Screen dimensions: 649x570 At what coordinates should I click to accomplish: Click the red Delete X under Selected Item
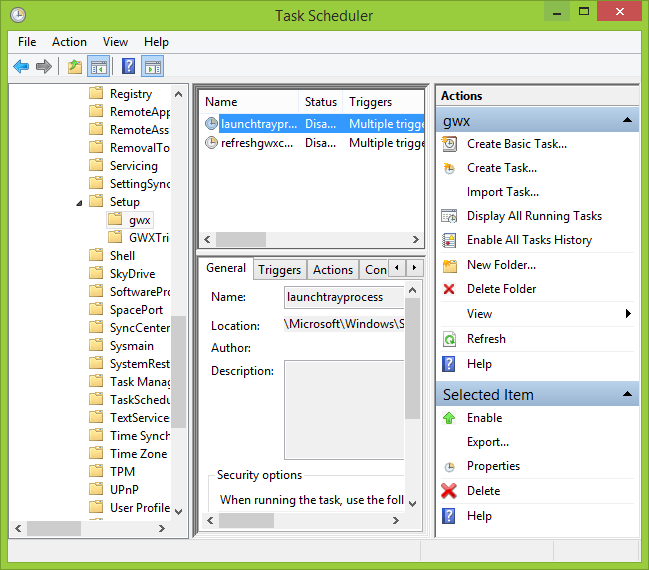(x=449, y=491)
